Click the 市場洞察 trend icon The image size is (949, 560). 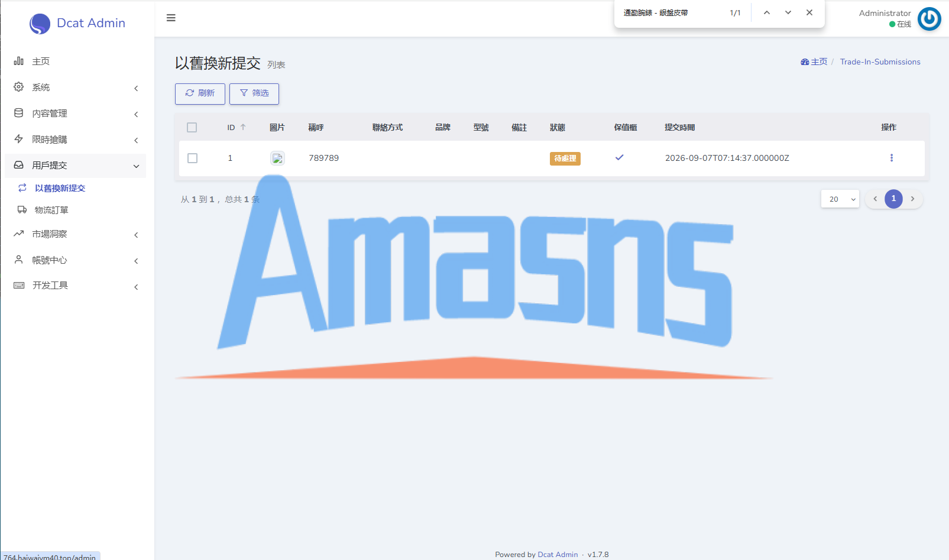tap(19, 234)
